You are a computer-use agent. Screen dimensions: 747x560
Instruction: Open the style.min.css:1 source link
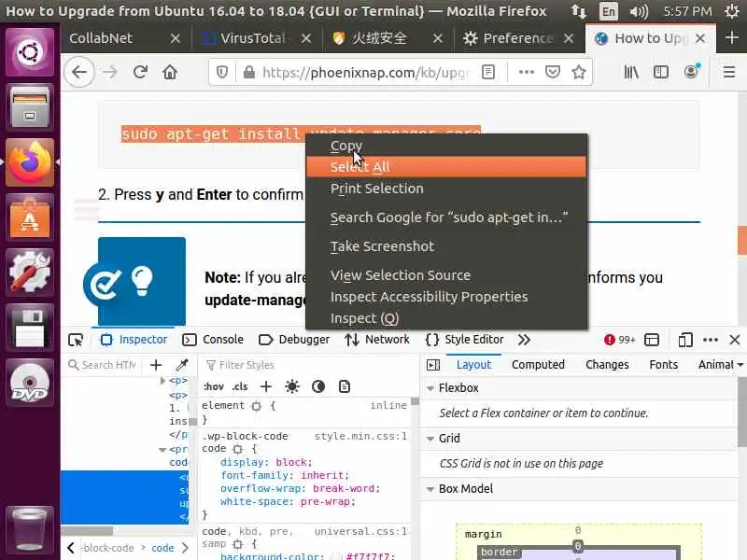(360, 436)
